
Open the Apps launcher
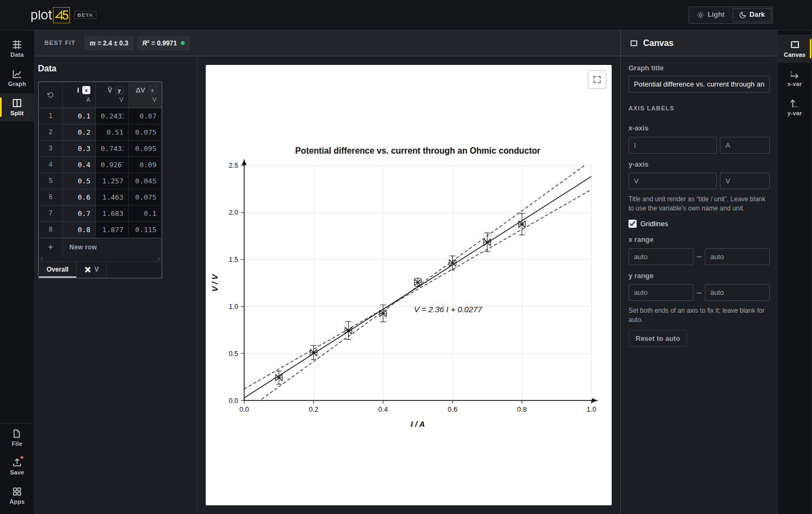pyautogui.click(x=17, y=496)
